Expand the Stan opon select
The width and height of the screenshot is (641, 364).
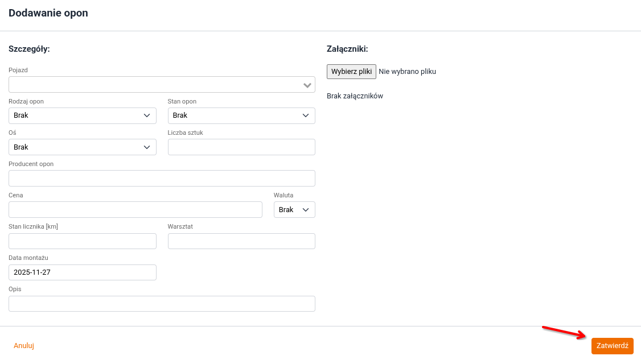(x=241, y=115)
